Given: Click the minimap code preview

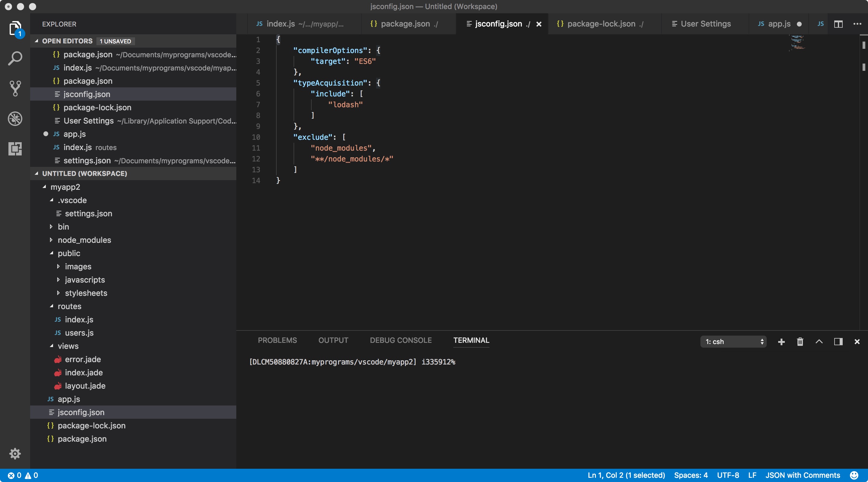Looking at the screenshot, I should pos(797,43).
